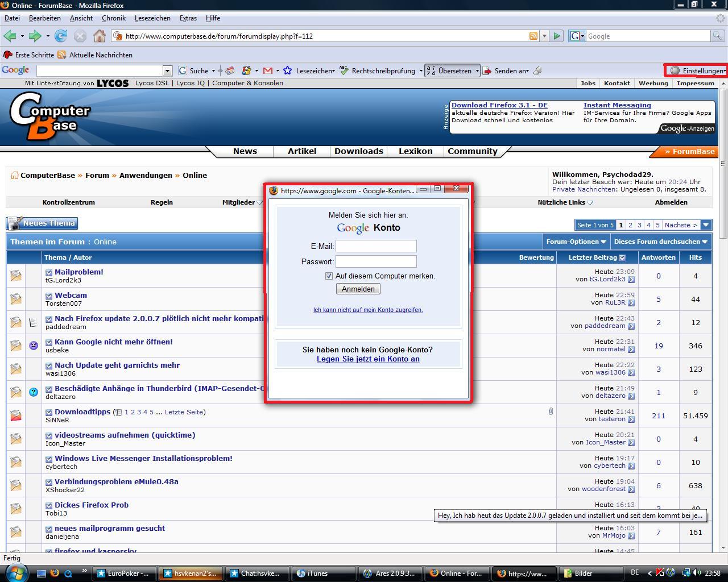Toggle the checkbox beside Mailproblem! thread
The width and height of the screenshot is (728, 582).
[x=49, y=272]
